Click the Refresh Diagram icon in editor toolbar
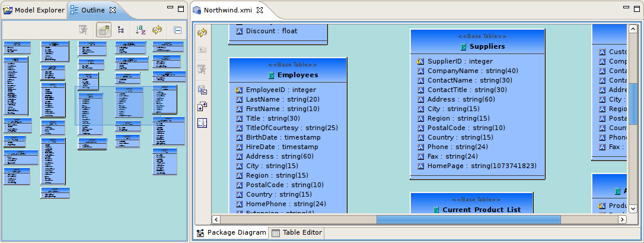The width and height of the screenshot is (644, 243). point(202,32)
